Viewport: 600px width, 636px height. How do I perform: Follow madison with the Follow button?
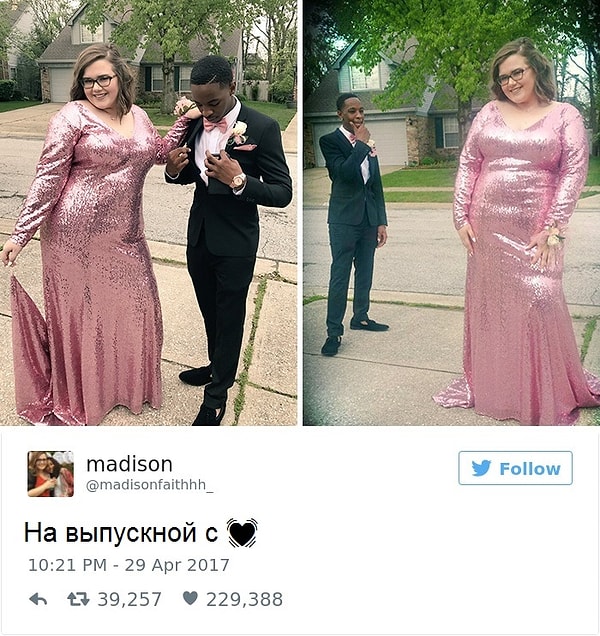point(515,468)
